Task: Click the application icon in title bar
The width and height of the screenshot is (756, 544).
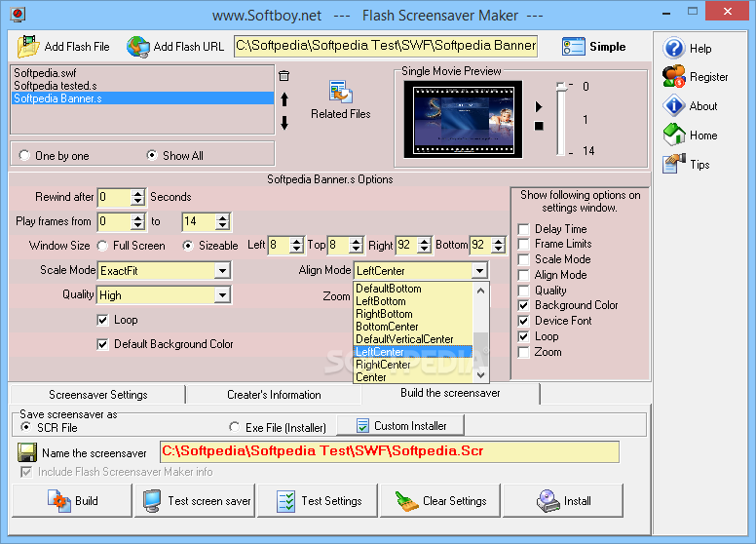Action: [18, 14]
